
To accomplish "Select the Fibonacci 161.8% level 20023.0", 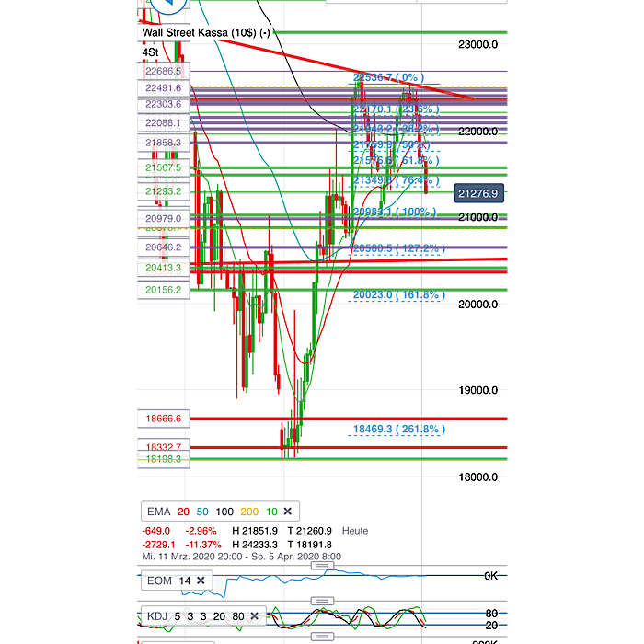I will click(398, 294).
